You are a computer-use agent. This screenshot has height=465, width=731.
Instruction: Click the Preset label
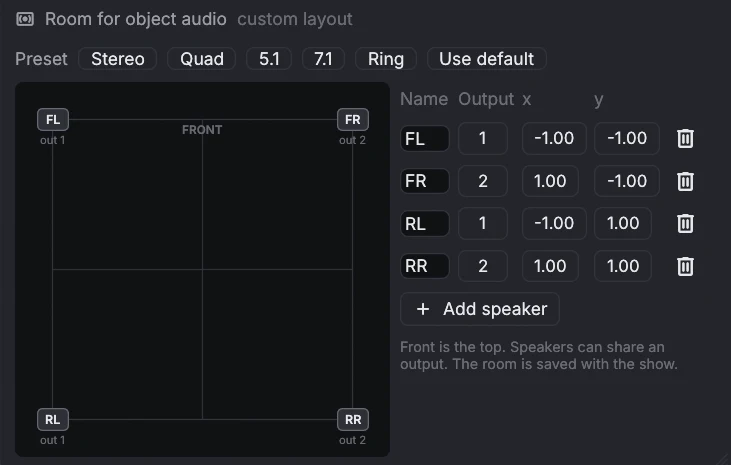(x=41, y=59)
